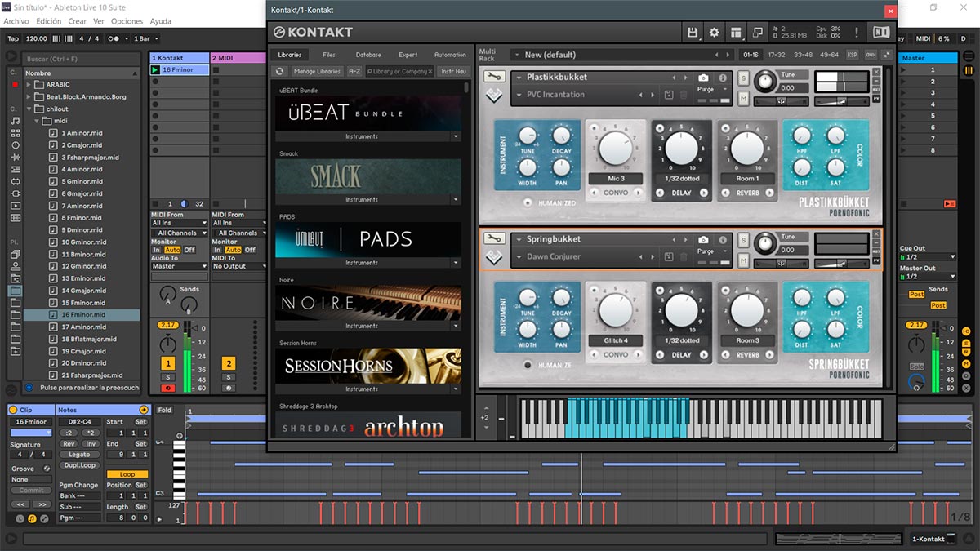980x551 pixels.
Task: Open track 1 MIDI From All Ins dropdown
Action: tap(180, 223)
